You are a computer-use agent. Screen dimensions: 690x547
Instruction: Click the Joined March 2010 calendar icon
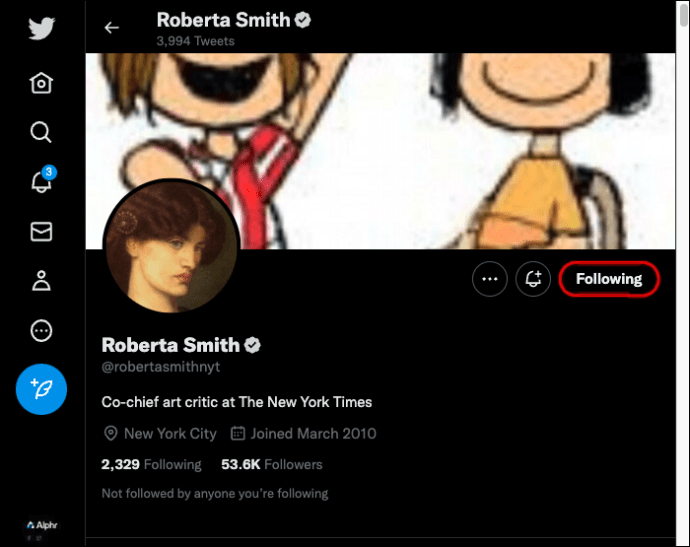coord(238,434)
